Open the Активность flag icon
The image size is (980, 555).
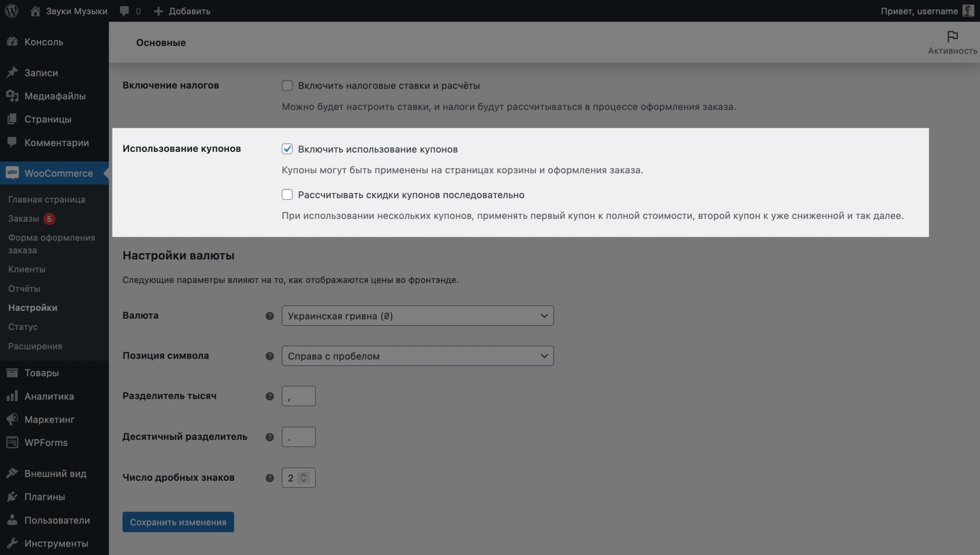(x=952, y=36)
